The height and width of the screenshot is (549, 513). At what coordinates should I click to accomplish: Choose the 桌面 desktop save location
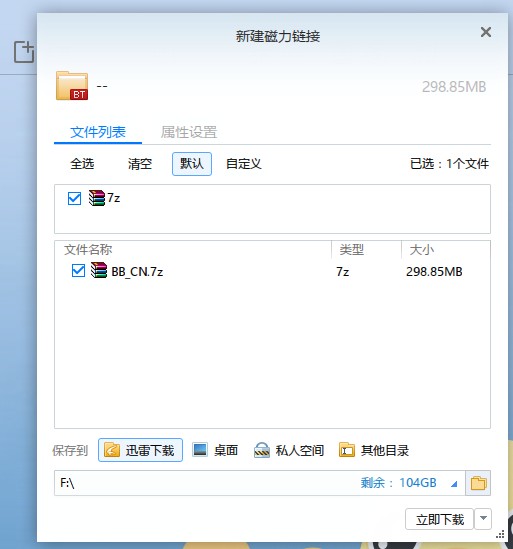click(x=215, y=450)
